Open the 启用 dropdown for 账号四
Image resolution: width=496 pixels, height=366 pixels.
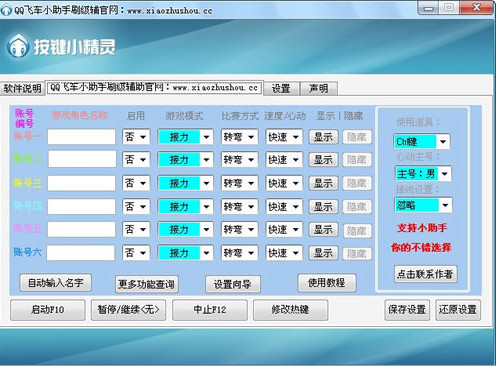tap(136, 206)
